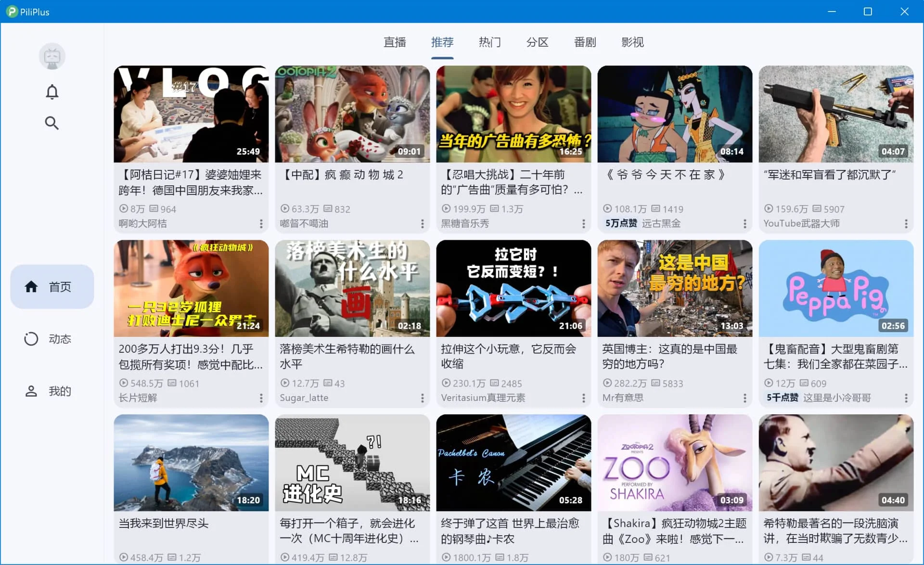
Task: Select the 番剧 tab
Action: [x=585, y=42]
